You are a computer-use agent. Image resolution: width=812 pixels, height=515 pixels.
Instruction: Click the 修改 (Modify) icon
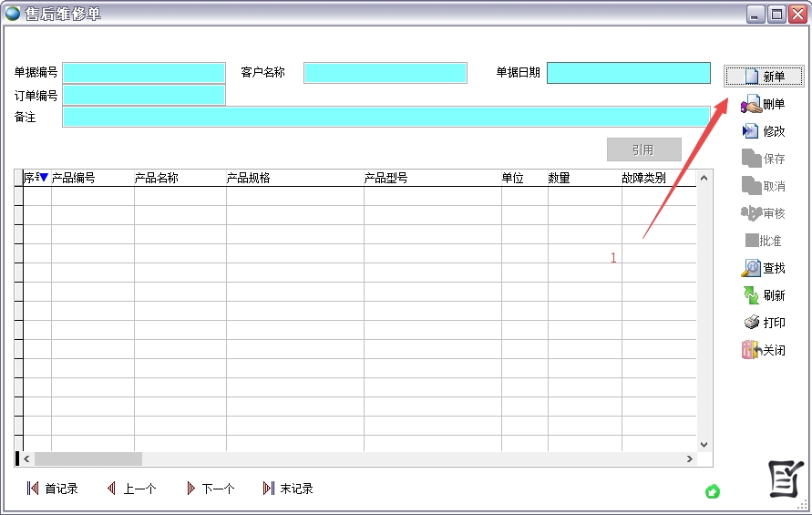(x=751, y=131)
